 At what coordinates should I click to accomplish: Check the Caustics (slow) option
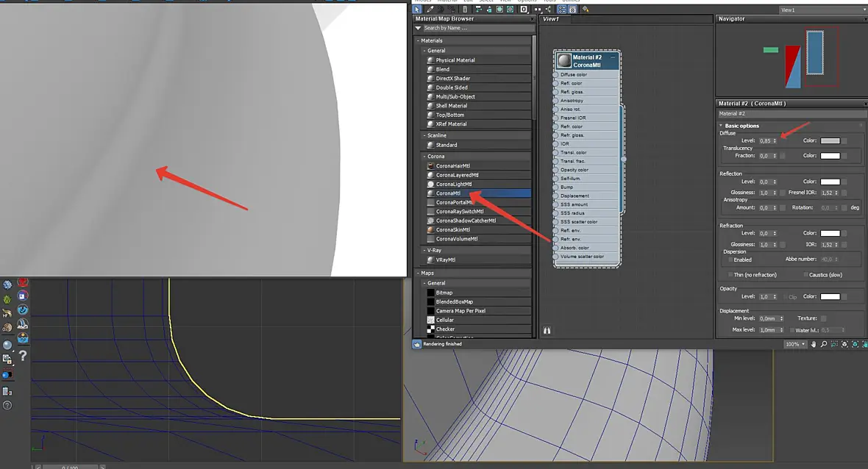pos(805,275)
